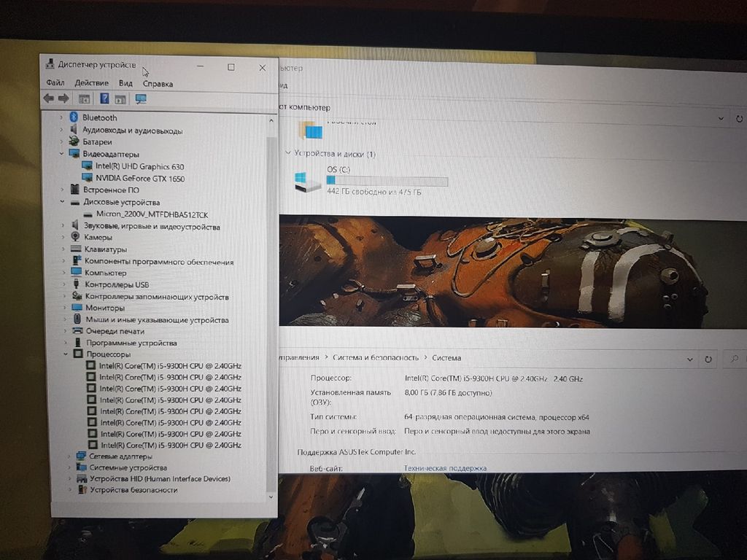Click the Процессоры chip icon
The width and height of the screenshot is (747, 560).
(78, 354)
